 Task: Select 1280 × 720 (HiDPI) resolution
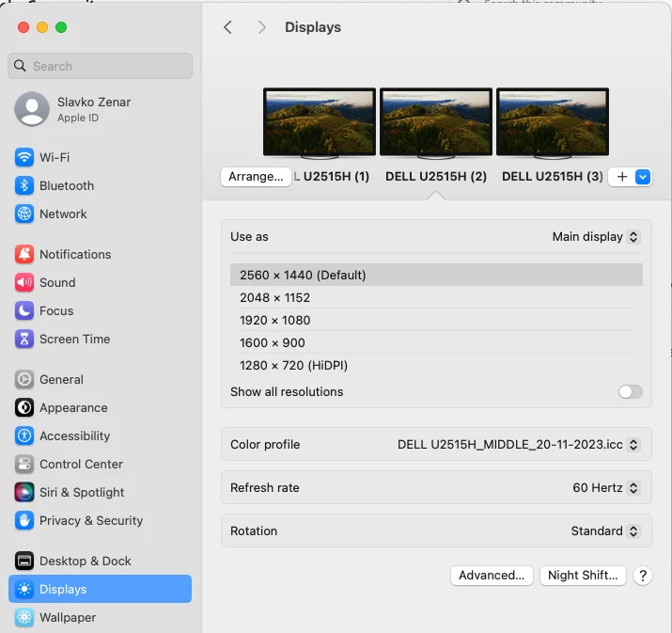point(436,365)
